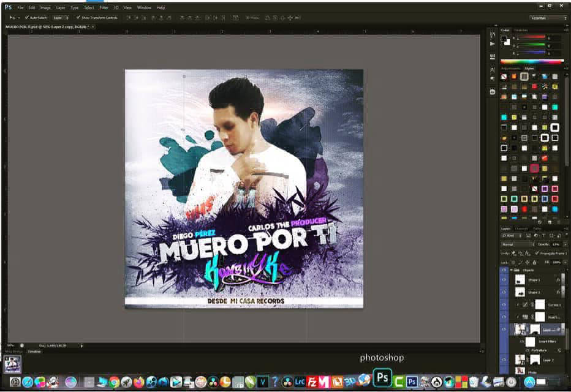Viewport: 571px width, 392px height.
Task: Open the Layers filter Kind dropdown
Action: 512,236
